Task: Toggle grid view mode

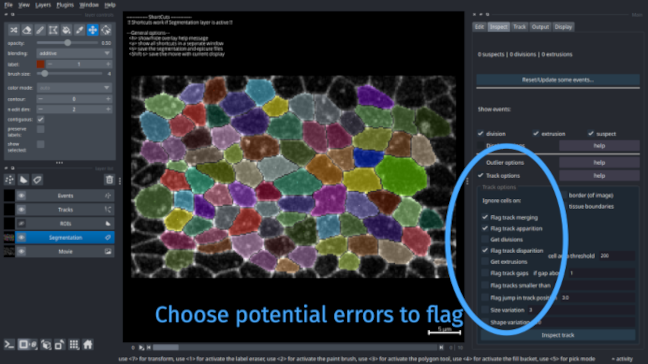Action: coord(74,344)
